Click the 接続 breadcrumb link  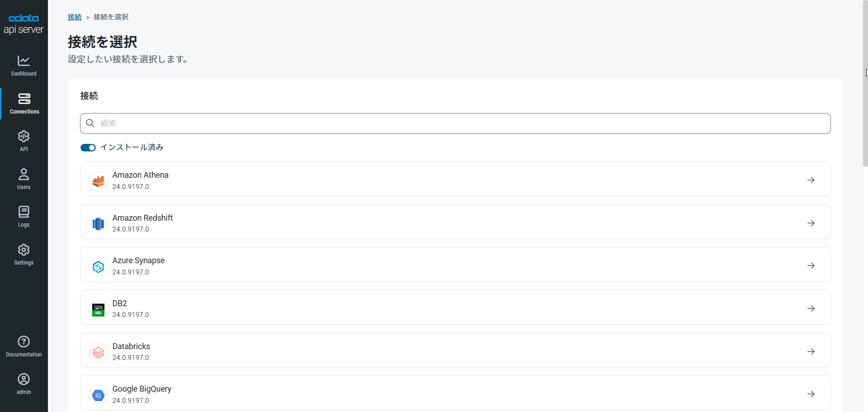pyautogui.click(x=75, y=17)
